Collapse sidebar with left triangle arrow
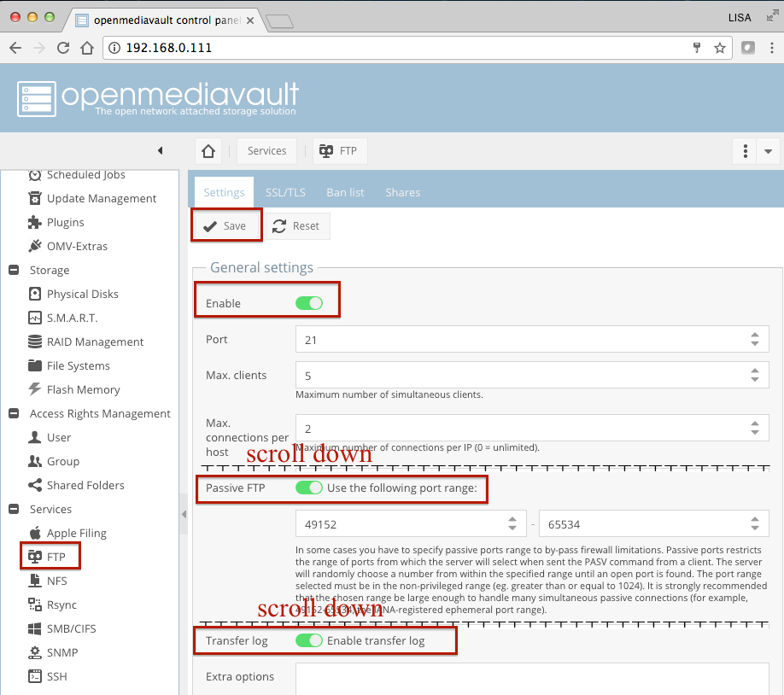Screen dimensions: 784x695 coord(160,150)
